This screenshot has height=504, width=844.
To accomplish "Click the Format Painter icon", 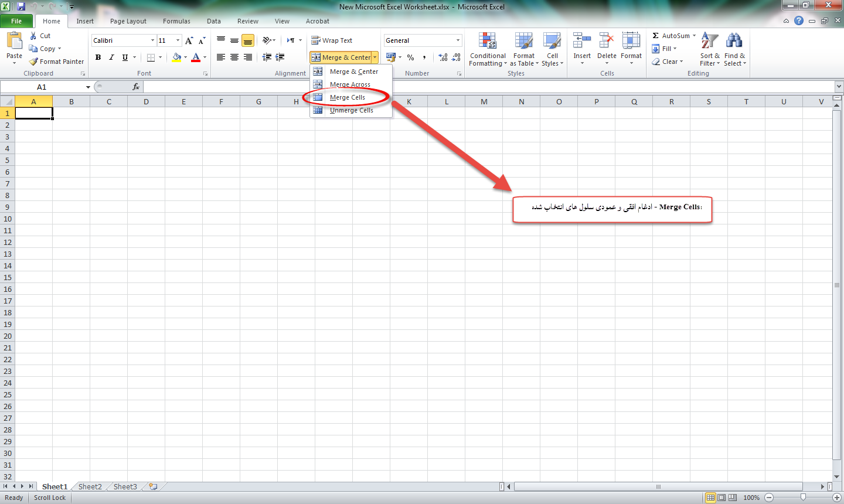I will [x=34, y=62].
